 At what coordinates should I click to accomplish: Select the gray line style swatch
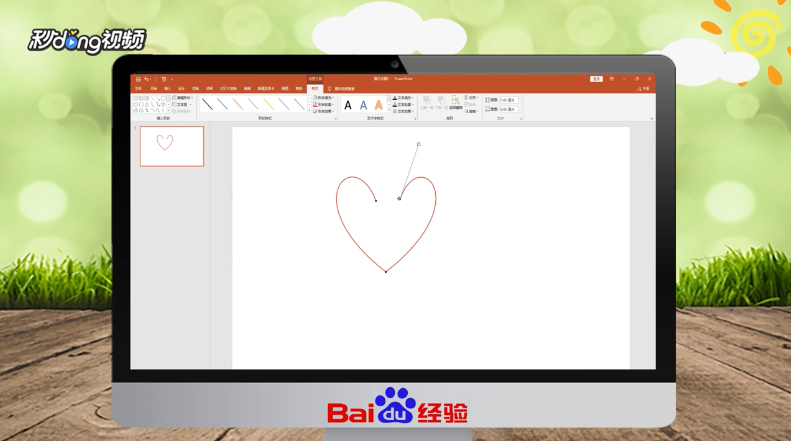[x=253, y=104]
